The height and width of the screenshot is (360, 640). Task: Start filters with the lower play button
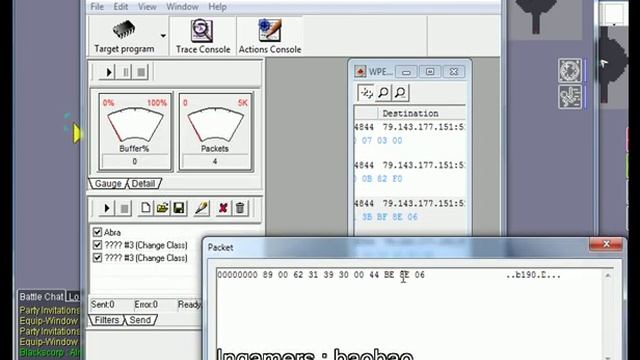pos(107,208)
